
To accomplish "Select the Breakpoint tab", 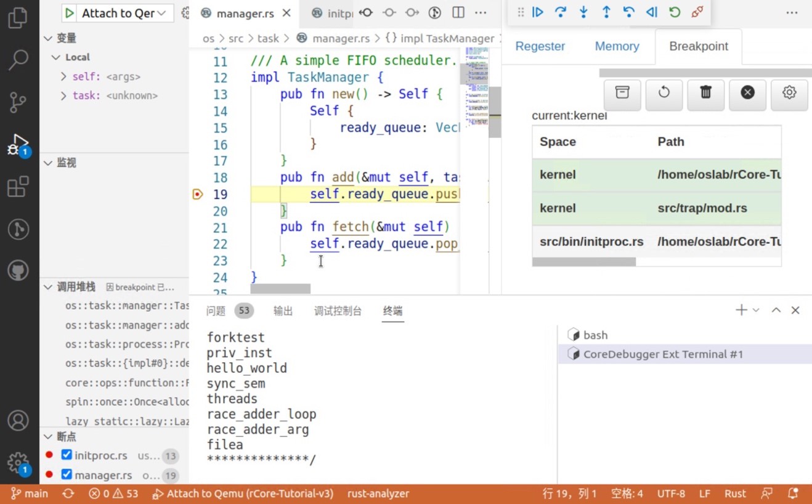I will click(x=699, y=46).
